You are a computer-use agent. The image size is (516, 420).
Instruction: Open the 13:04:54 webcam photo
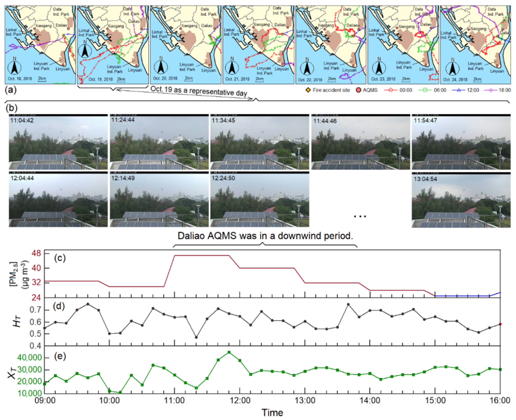click(x=461, y=200)
